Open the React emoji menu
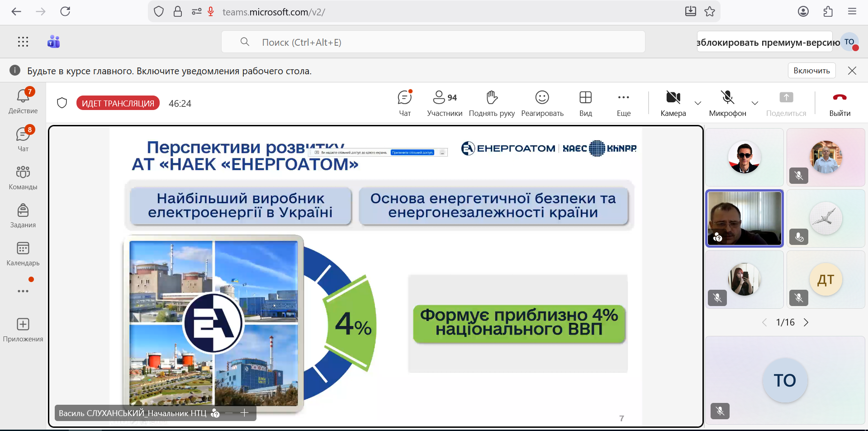Viewport: 868px width, 431px height. pos(542,103)
